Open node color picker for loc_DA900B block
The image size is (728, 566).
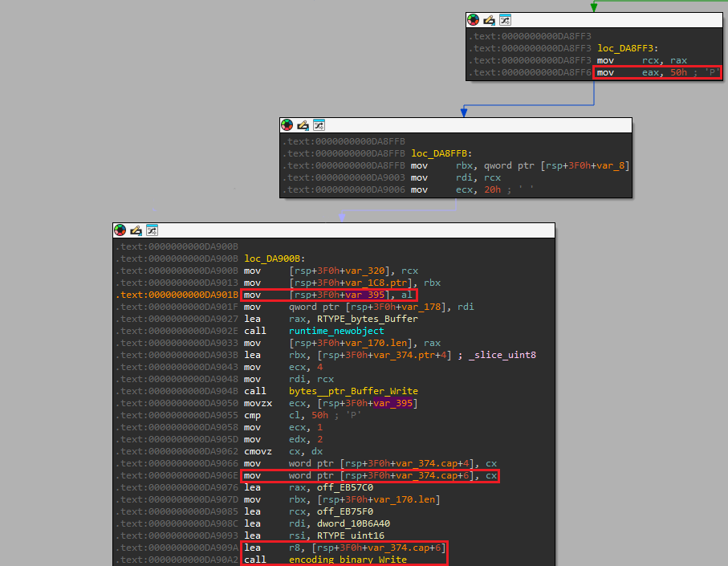pos(120,230)
